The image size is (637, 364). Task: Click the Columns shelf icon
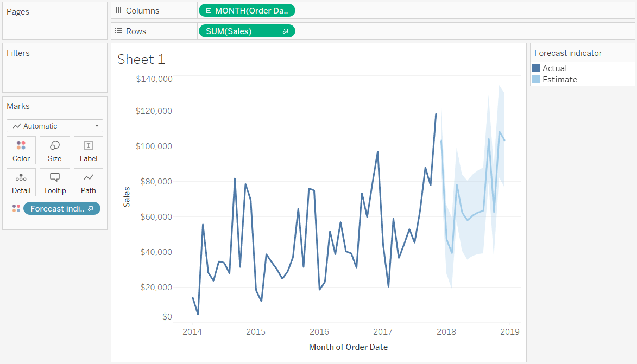119,10
